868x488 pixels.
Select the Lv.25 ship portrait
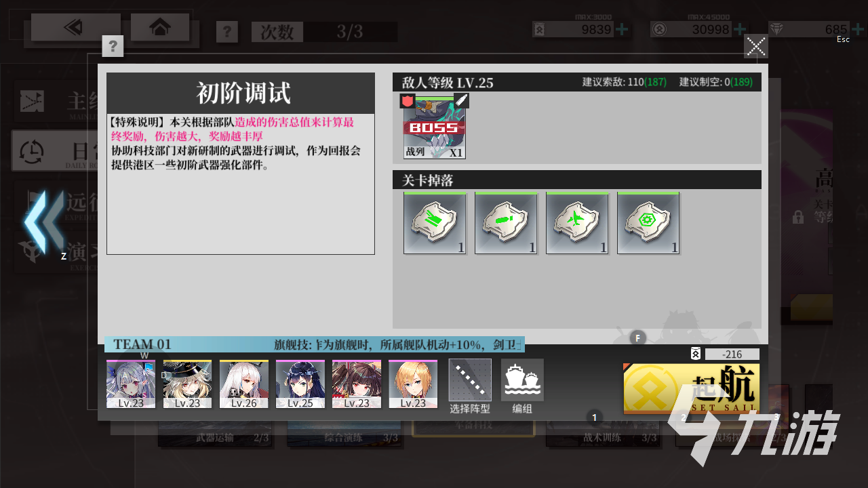pyautogui.click(x=300, y=384)
